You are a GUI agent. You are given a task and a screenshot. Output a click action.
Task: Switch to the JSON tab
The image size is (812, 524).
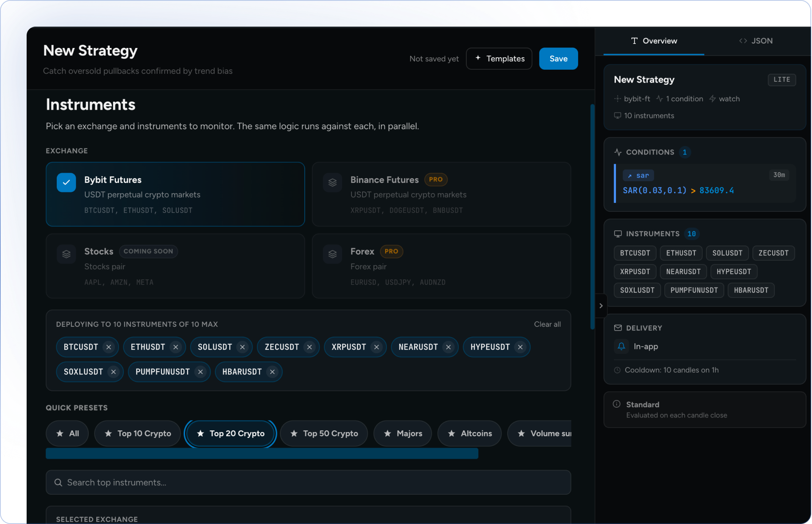(756, 41)
